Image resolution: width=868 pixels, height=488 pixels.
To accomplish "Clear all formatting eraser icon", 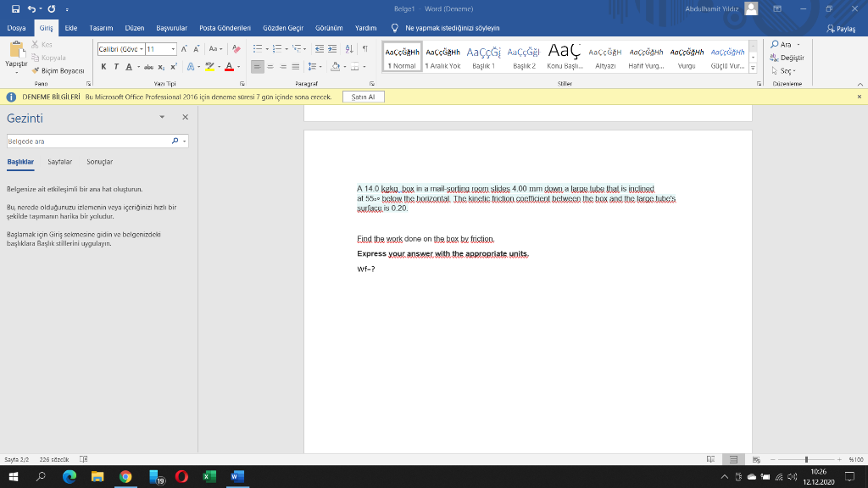I will pyautogui.click(x=236, y=48).
